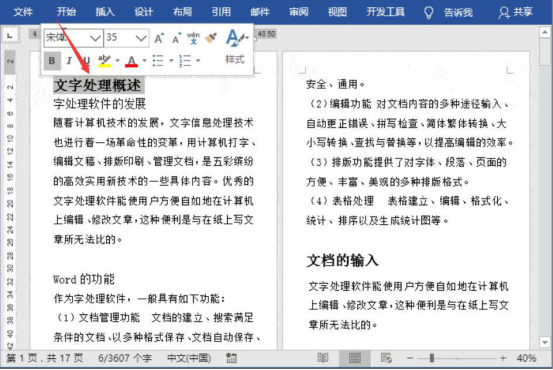Expand the numbering dropdown arrow
The image size is (553, 370).
198,61
